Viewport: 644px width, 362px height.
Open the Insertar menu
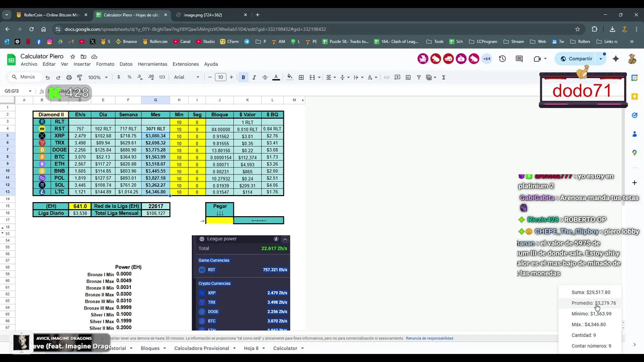pyautogui.click(x=82, y=64)
